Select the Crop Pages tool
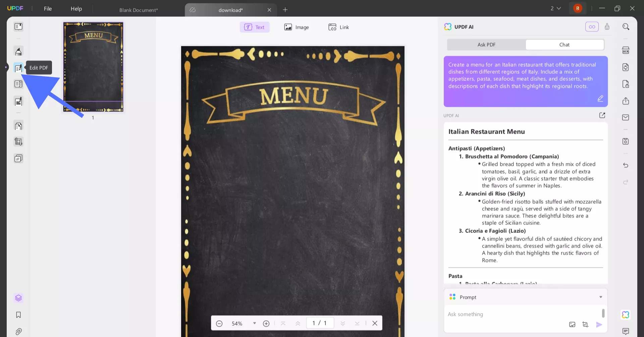Screen dimensions: 644x337 tap(18, 142)
